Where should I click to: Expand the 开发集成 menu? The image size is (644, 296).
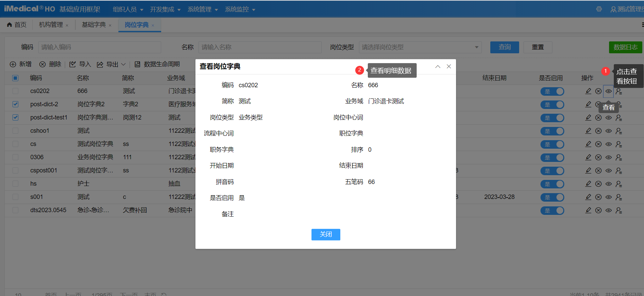pos(165,9)
